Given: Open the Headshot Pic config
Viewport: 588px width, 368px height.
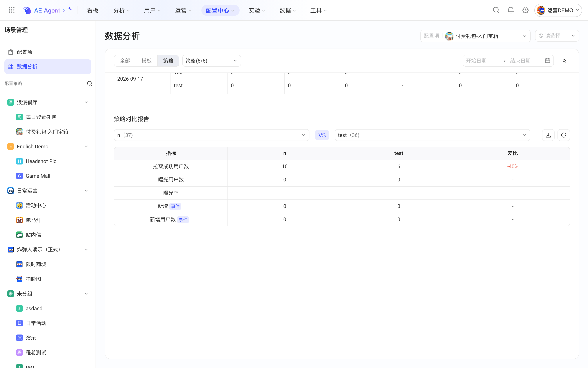Looking at the screenshot, I should point(48,161).
